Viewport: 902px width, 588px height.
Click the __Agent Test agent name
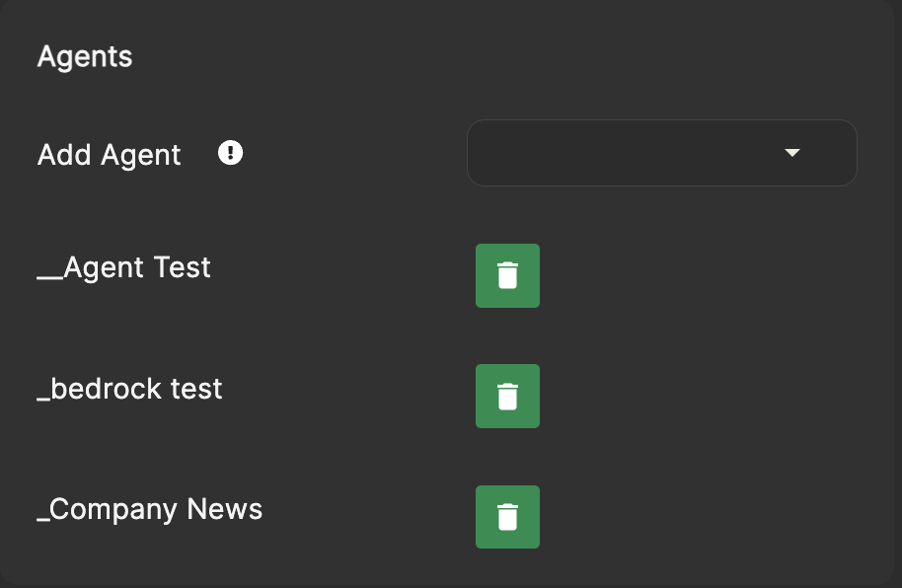point(124,267)
